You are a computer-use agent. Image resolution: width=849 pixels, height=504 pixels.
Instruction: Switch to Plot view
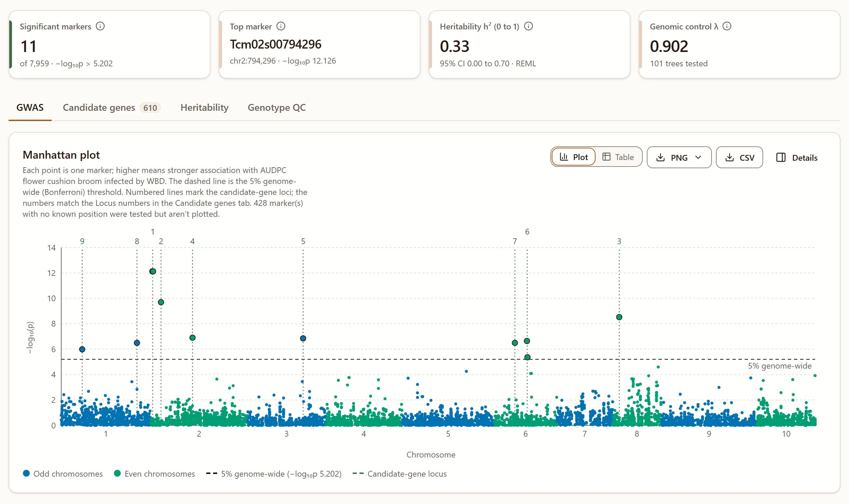574,157
